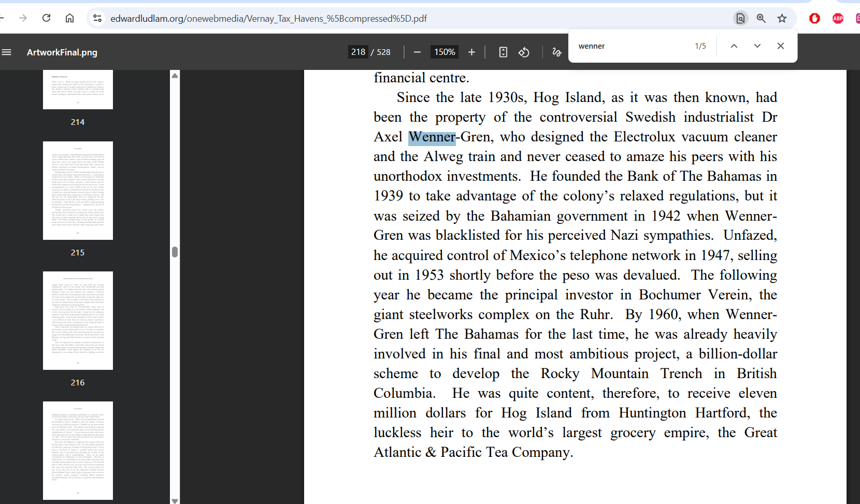Click the thumbnail sidebar scroll up arrow
Screen dimensions: 860x504
click(175, 75)
